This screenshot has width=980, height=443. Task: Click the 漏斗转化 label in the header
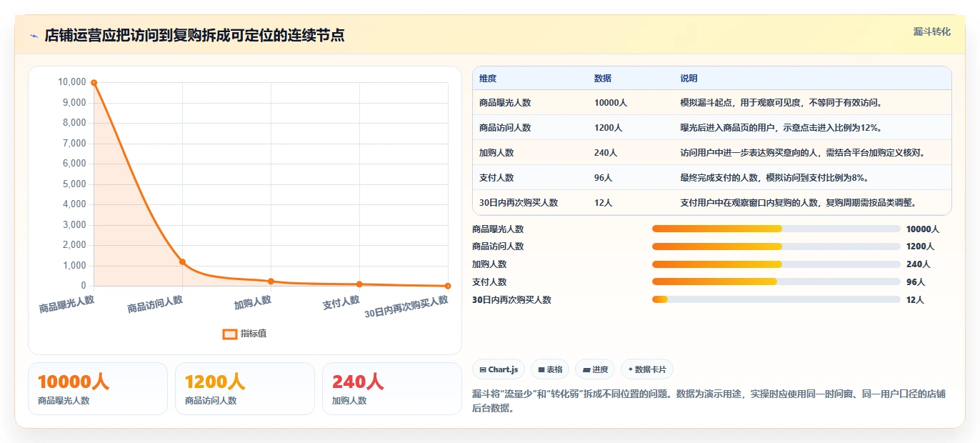click(x=932, y=31)
